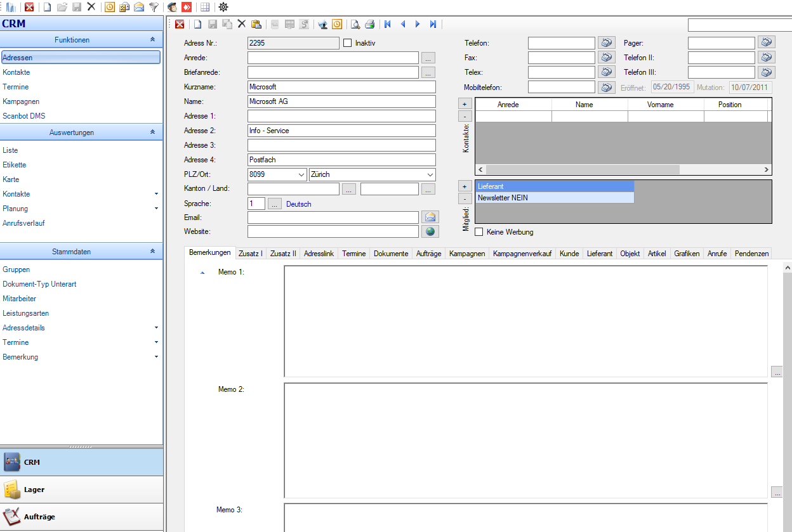The width and height of the screenshot is (792, 532).
Task: Select the Lieferant tab
Action: point(600,254)
